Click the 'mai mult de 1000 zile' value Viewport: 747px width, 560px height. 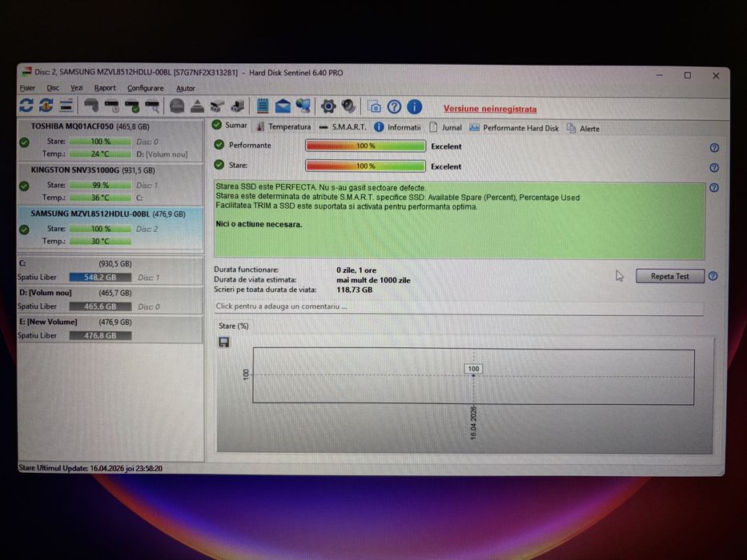[x=373, y=280]
